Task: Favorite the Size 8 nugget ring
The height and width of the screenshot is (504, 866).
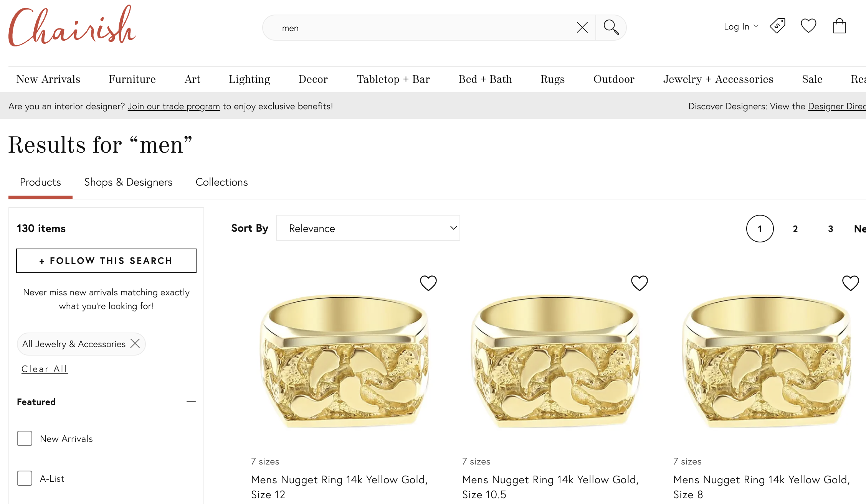Action: [x=850, y=283]
